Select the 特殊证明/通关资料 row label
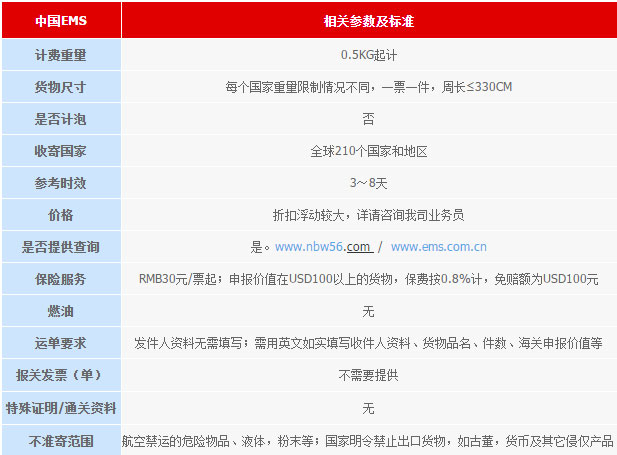Image resolution: width=617 pixels, height=455 pixels. (x=61, y=408)
